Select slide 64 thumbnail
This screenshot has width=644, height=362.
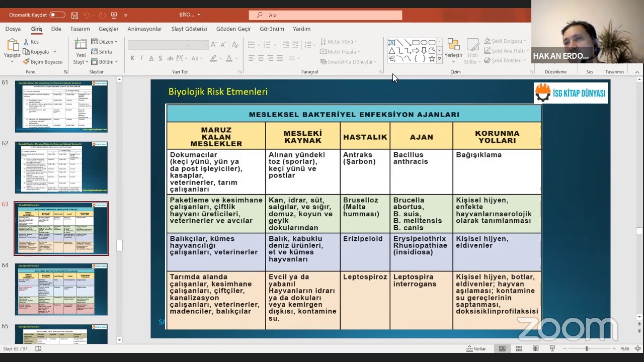pos(61,289)
